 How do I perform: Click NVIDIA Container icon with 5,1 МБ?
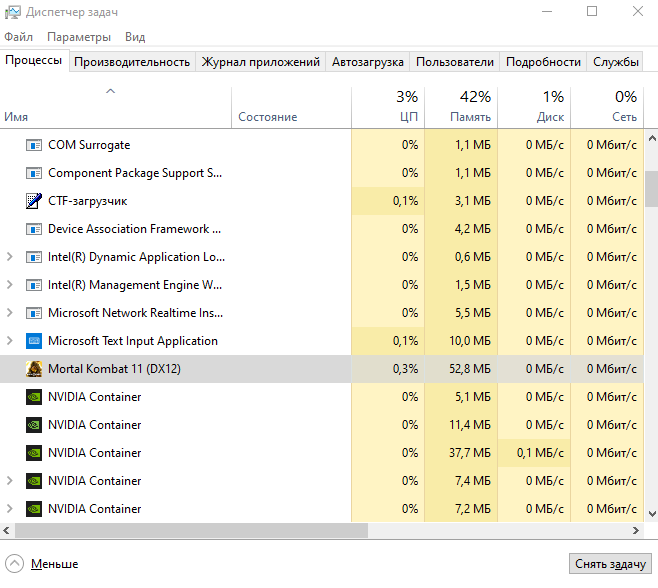pyautogui.click(x=34, y=397)
